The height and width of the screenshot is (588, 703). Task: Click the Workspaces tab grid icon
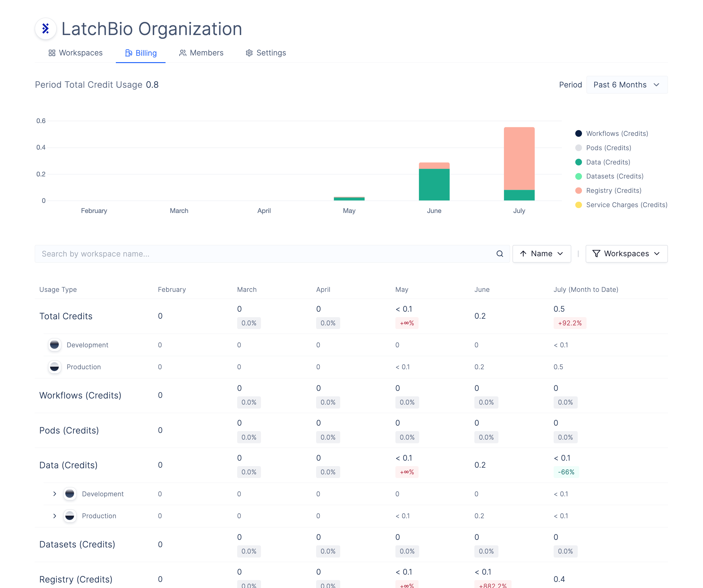52,53
